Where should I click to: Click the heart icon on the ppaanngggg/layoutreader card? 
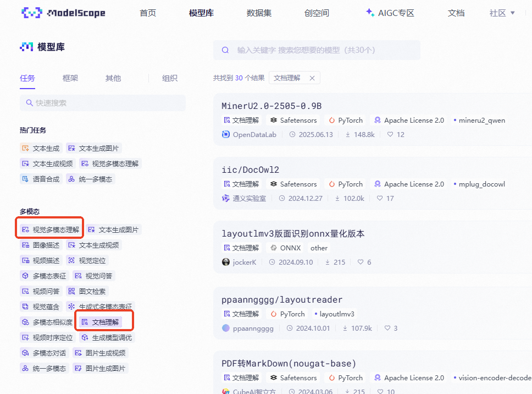(x=387, y=328)
